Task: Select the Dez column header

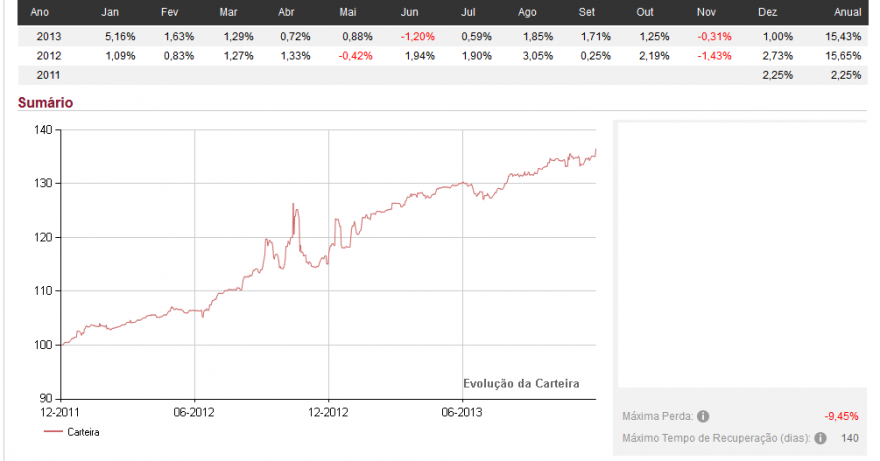Action: (768, 12)
